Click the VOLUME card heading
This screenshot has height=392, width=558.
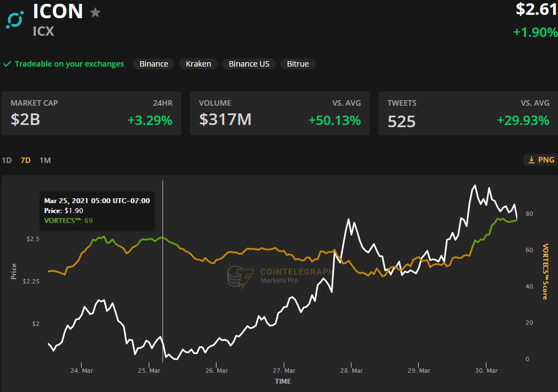(215, 103)
